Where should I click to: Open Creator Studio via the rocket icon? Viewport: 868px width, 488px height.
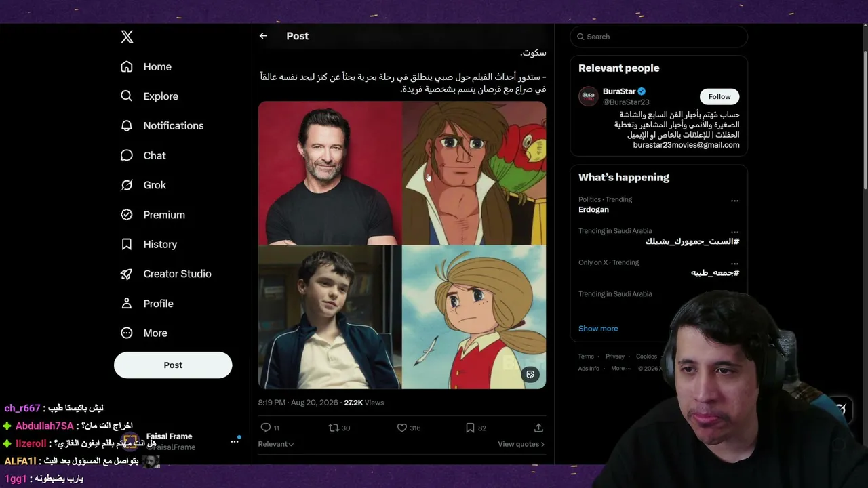tap(127, 274)
